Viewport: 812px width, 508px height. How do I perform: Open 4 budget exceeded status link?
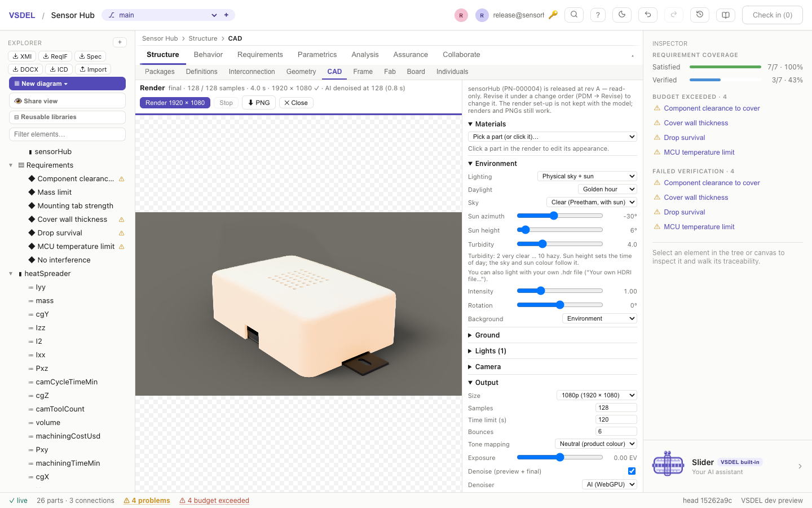click(214, 501)
